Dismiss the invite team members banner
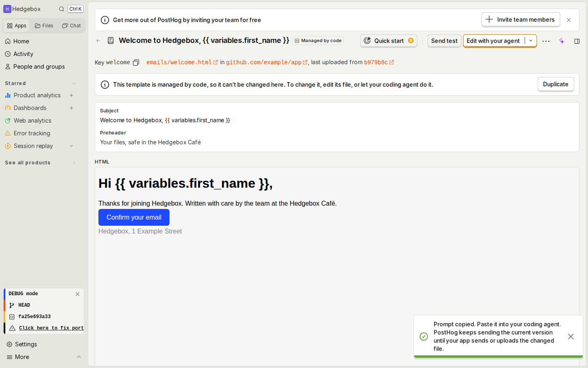 [x=569, y=20]
